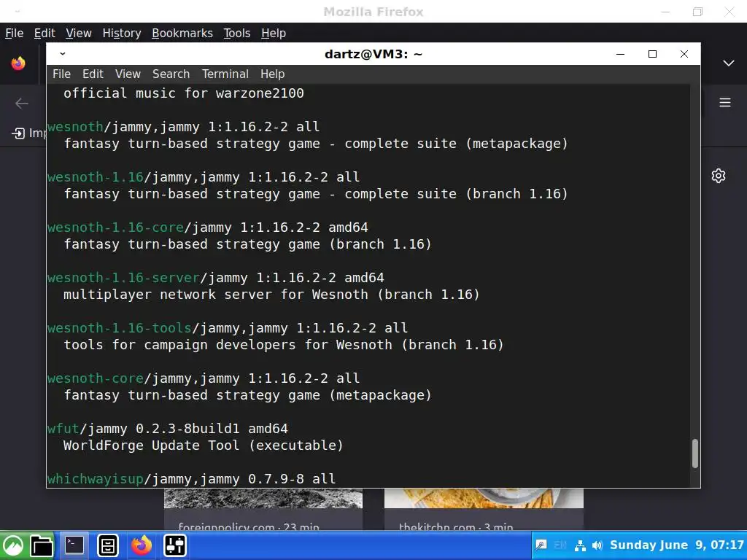
Task: Open Firefox Bookmarks menu
Action: click(x=182, y=34)
